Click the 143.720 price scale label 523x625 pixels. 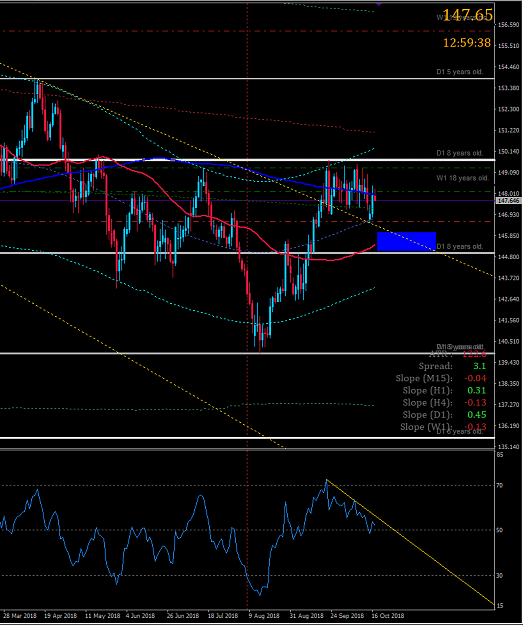click(x=509, y=278)
